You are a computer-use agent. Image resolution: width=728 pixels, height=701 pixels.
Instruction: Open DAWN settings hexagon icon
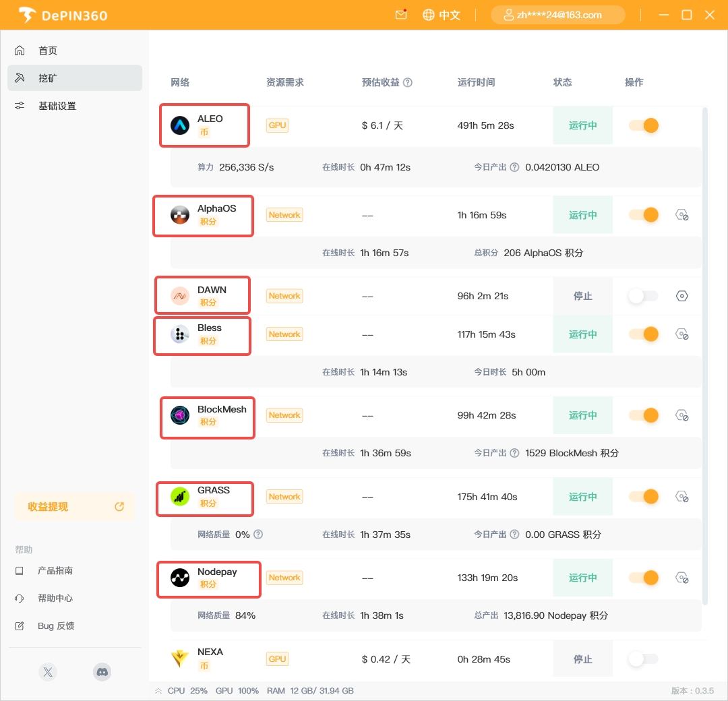click(681, 296)
